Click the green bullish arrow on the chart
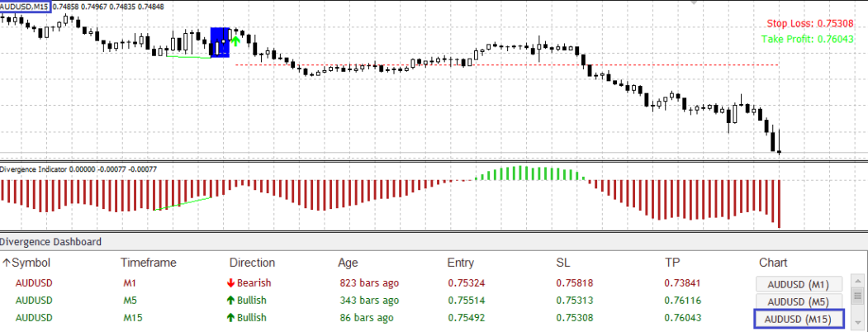 pos(235,40)
